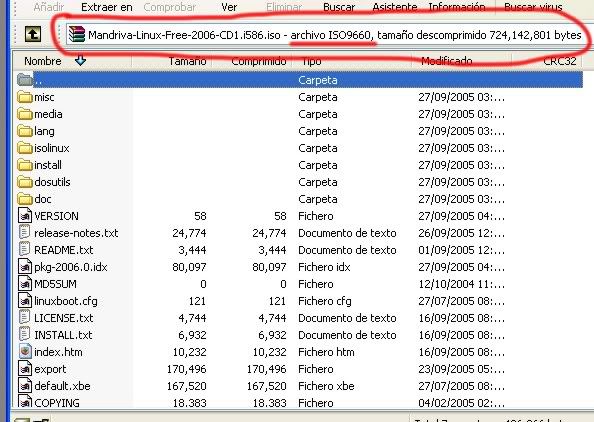594x422 pixels.
Task: Select the MD5SUM file icon
Action: [x=25, y=284]
